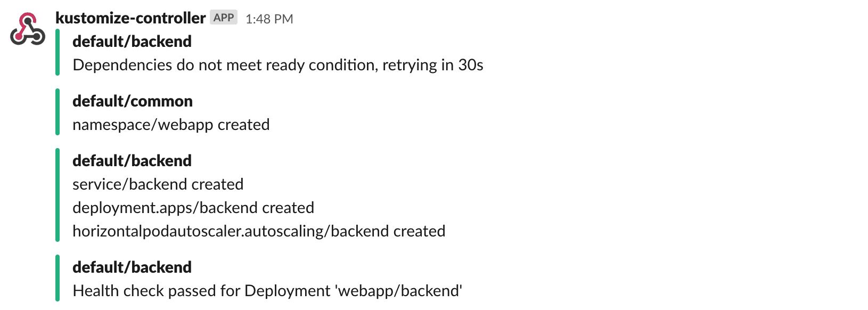This screenshot has width=868, height=310.
Task: Click default/backend title above service/backend created
Action: coord(132,161)
